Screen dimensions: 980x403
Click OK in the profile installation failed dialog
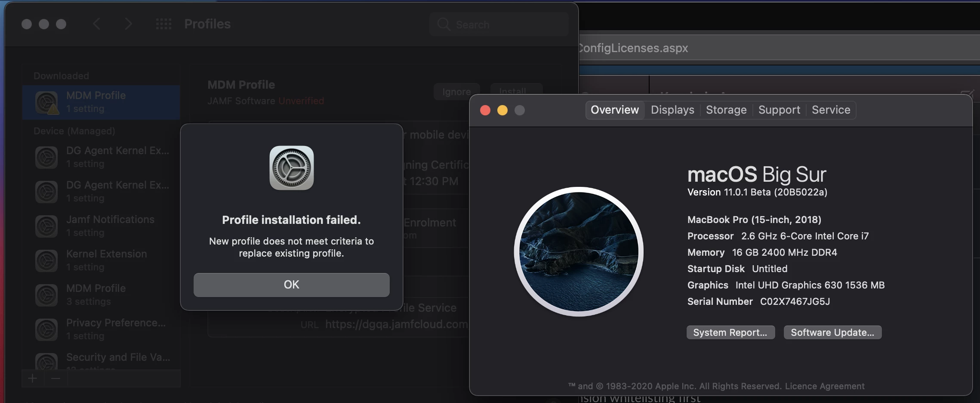(291, 285)
